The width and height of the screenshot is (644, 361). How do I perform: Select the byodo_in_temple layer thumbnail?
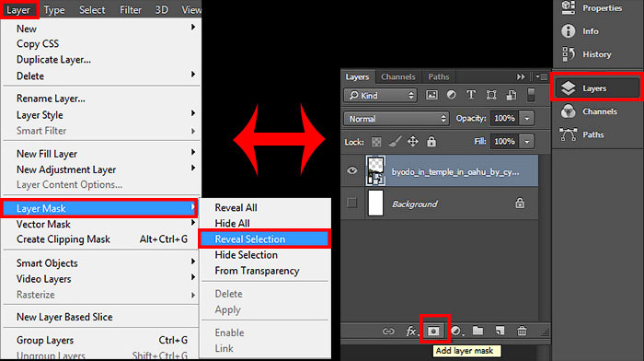click(x=375, y=170)
